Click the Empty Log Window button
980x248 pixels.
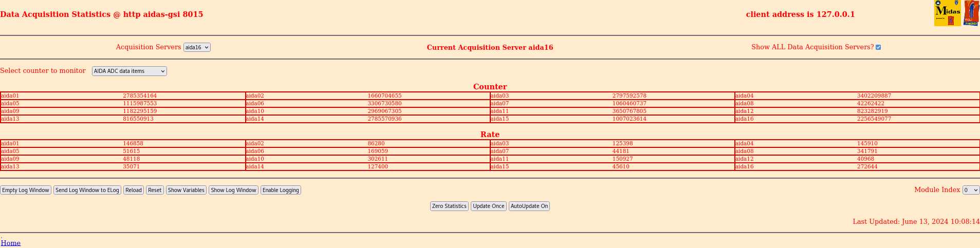(26, 190)
